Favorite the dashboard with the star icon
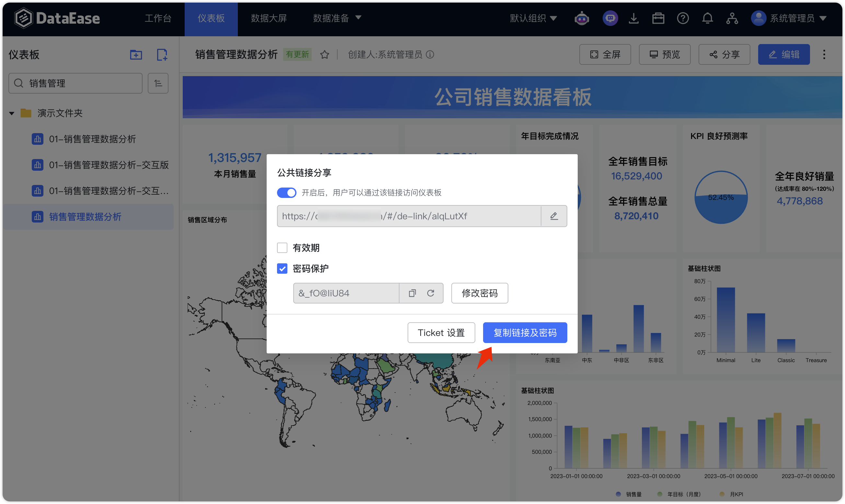845x504 pixels. tap(325, 55)
